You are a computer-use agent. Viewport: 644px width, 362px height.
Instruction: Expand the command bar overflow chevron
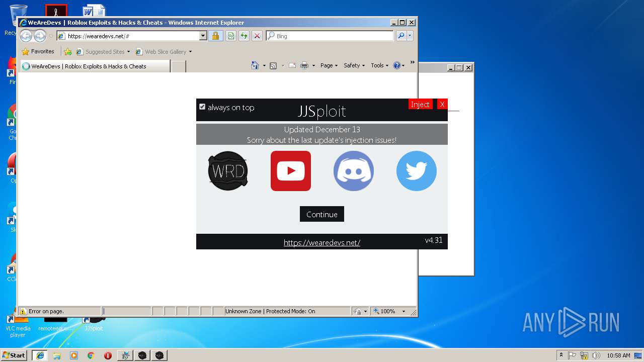pyautogui.click(x=412, y=63)
